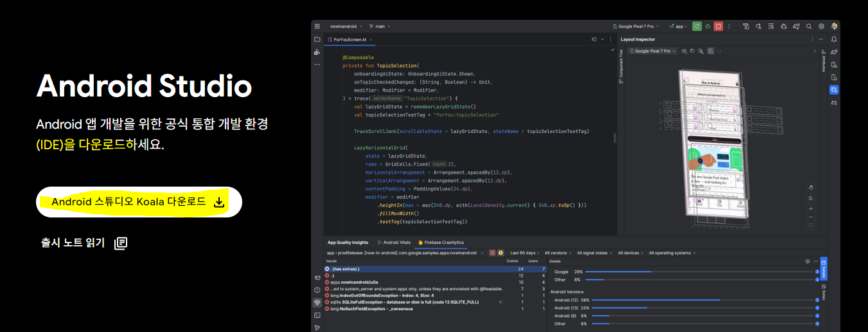Screen dimensions: 868x332
Task: Open the main branch dropdown
Action: (x=382, y=26)
